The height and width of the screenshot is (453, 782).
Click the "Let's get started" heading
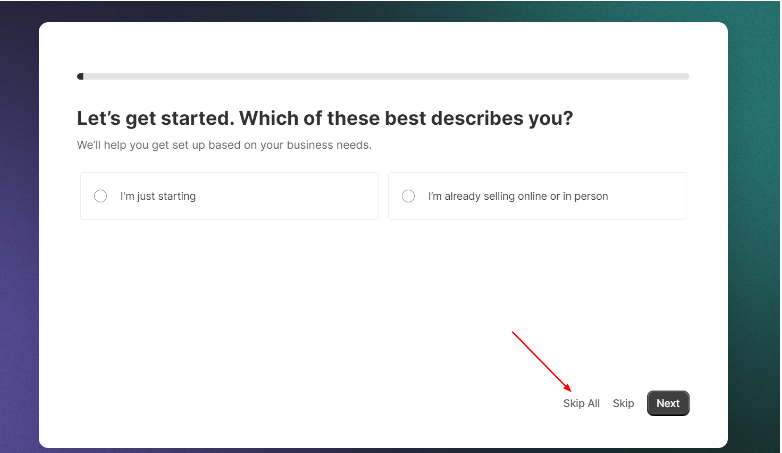point(325,118)
